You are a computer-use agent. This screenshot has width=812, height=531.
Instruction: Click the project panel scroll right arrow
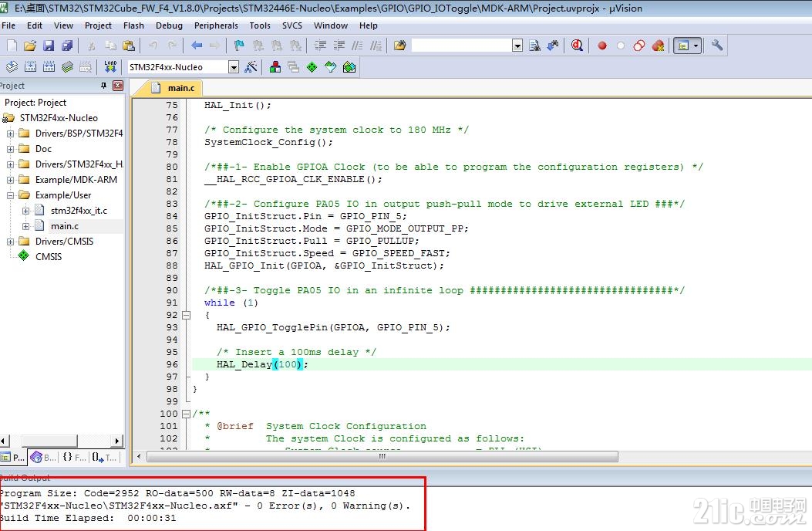[118, 441]
